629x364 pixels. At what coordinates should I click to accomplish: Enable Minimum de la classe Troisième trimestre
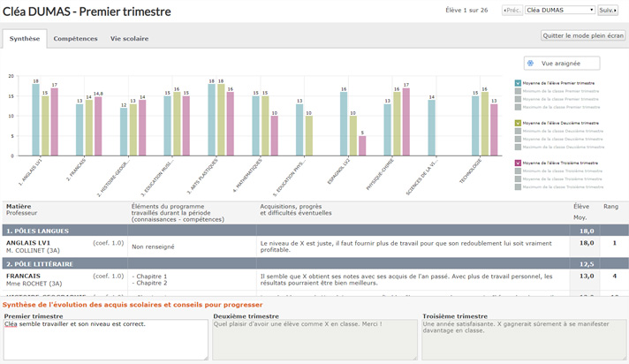click(518, 171)
